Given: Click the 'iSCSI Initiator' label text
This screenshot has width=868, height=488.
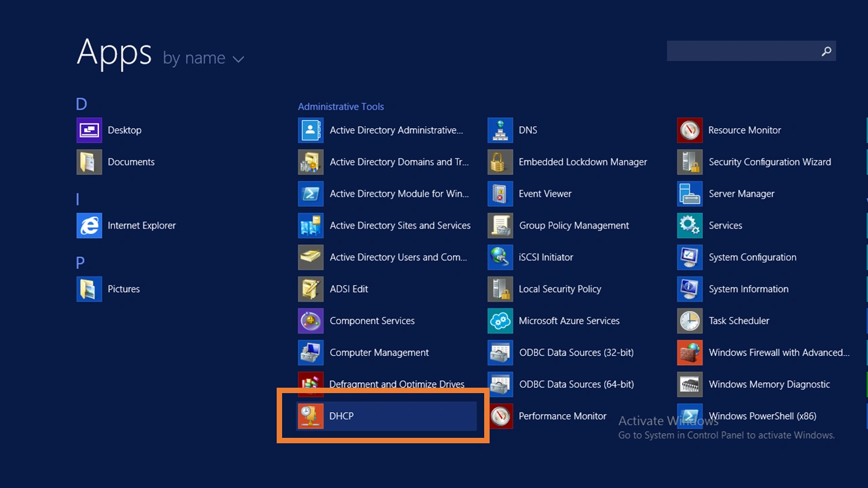Looking at the screenshot, I should point(546,258).
